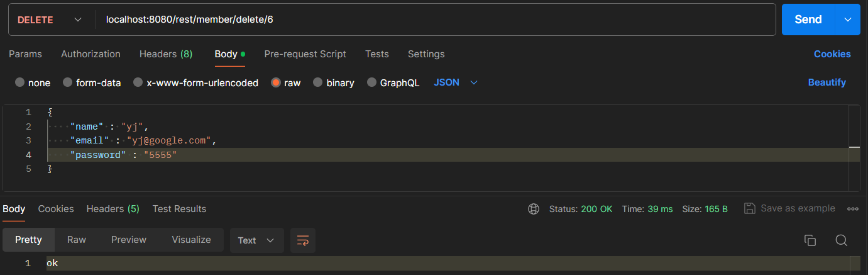The width and height of the screenshot is (868, 275).
Task: Open the response Headers (5) tab
Action: click(113, 209)
